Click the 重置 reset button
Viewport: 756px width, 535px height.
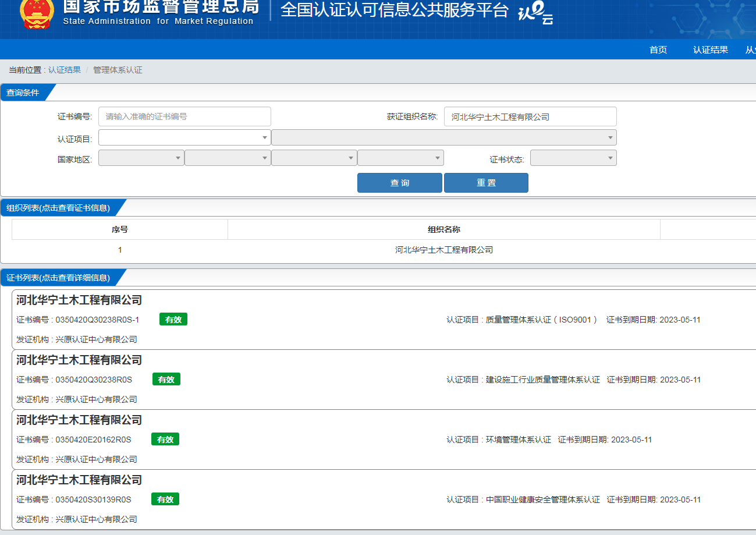pos(486,183)
